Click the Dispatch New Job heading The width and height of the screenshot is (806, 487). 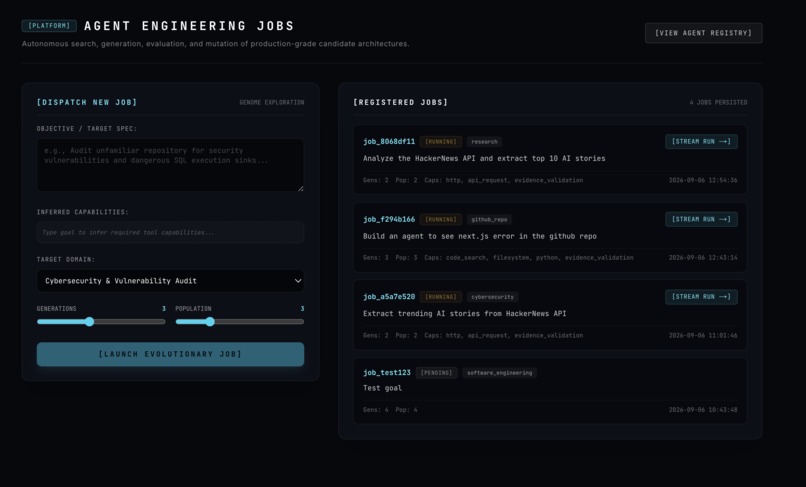click(x=87, y=102)
